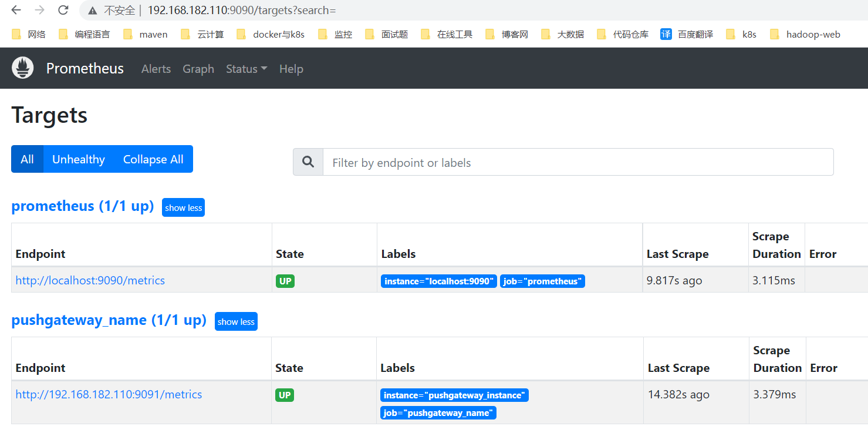The height and width of the screenshot is (443, 868).
Task: Switch to the Graph page
Action: pos(198,69)
